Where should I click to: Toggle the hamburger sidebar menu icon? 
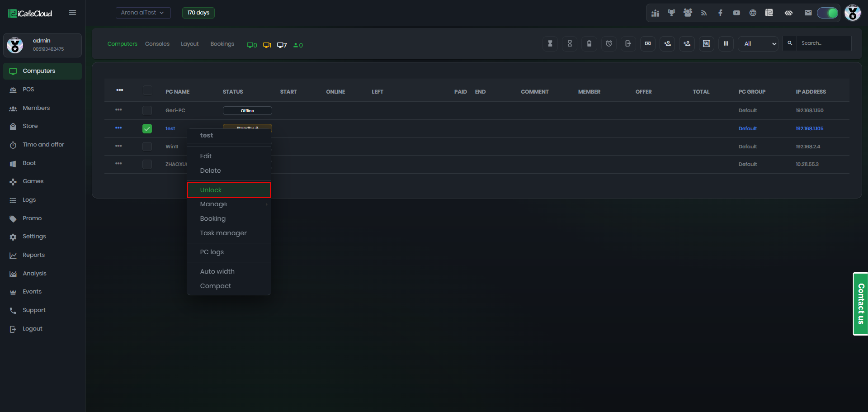point(72,13)
